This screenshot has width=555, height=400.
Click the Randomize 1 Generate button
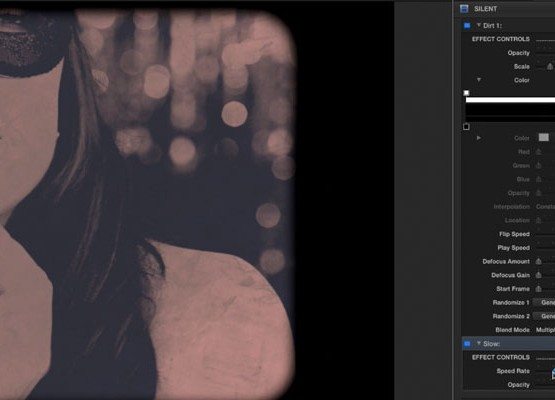coord(545,302)
